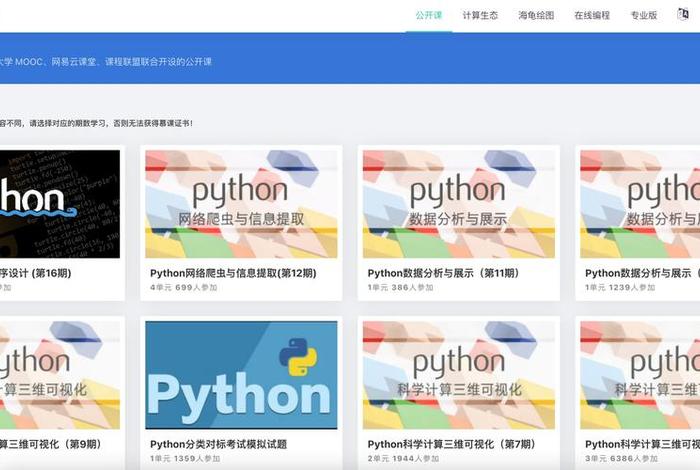
Task: Open the 计算生态 tab
Action: pos(480,15)
